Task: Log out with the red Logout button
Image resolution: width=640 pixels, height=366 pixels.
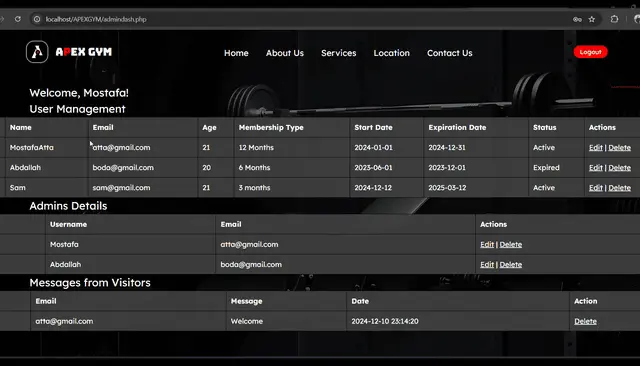Action: (590, 52)
